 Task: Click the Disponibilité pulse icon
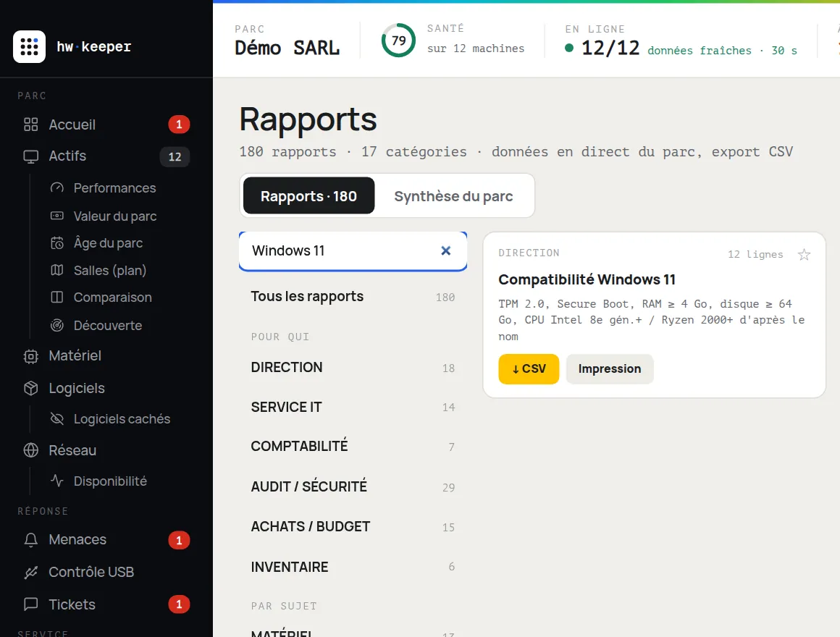(x=56, y=481)
